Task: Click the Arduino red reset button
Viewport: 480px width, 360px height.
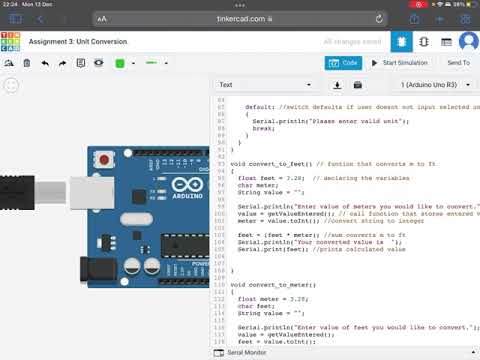Action: click(104, 160)
